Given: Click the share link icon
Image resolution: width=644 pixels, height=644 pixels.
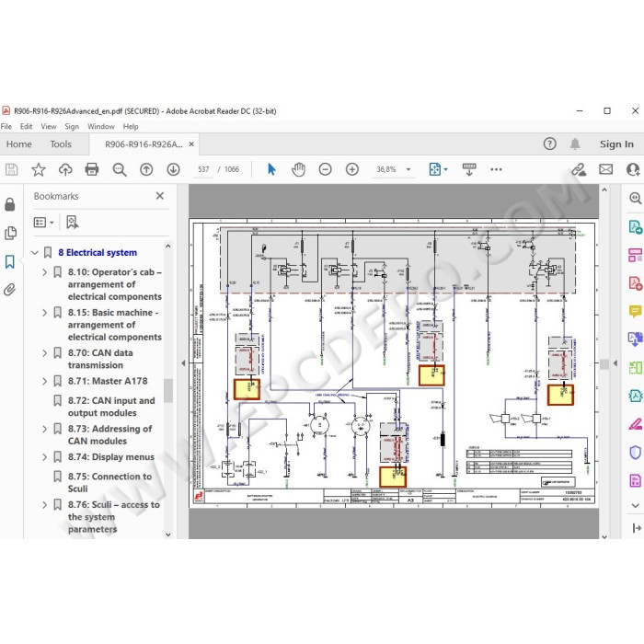Looking at the screenshot, I should coord(579,169).
